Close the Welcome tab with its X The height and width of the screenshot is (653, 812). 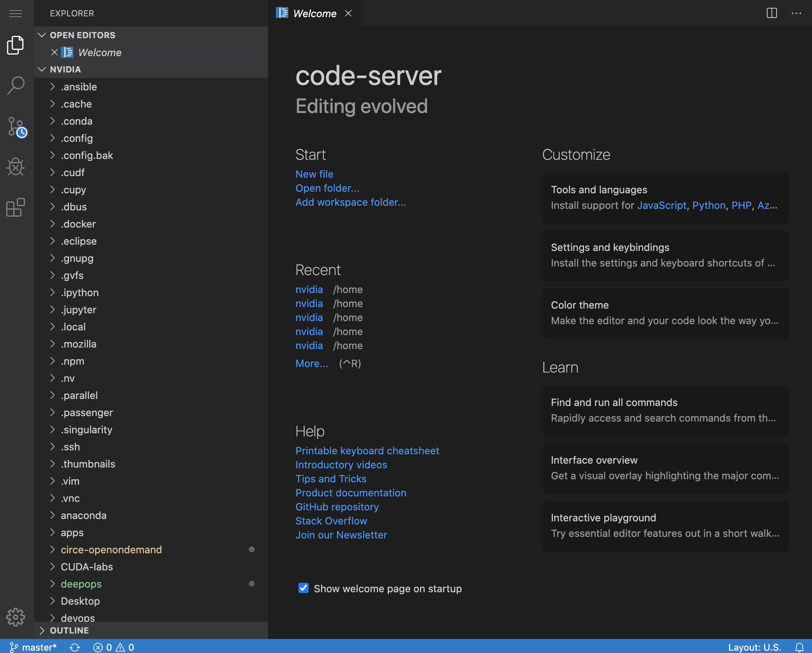(348, 13)
